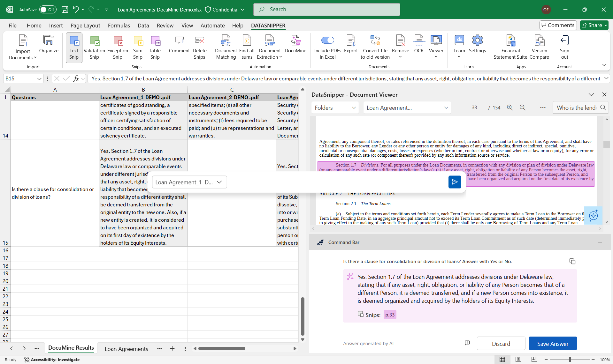Send the DocuMine prompt with arrow button
This screenshot has height=364, width=613.
(x=455, y=182)
